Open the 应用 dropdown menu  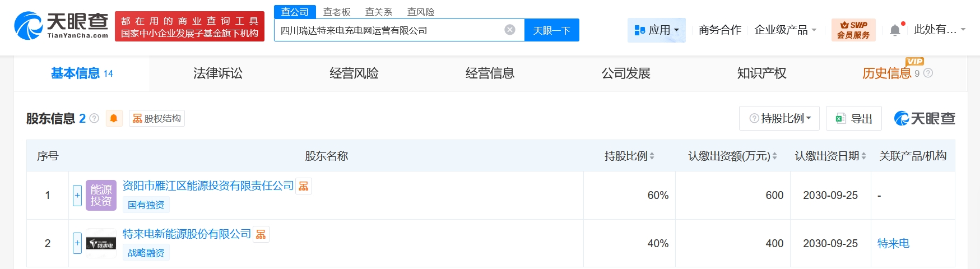(x=656, y=30)
